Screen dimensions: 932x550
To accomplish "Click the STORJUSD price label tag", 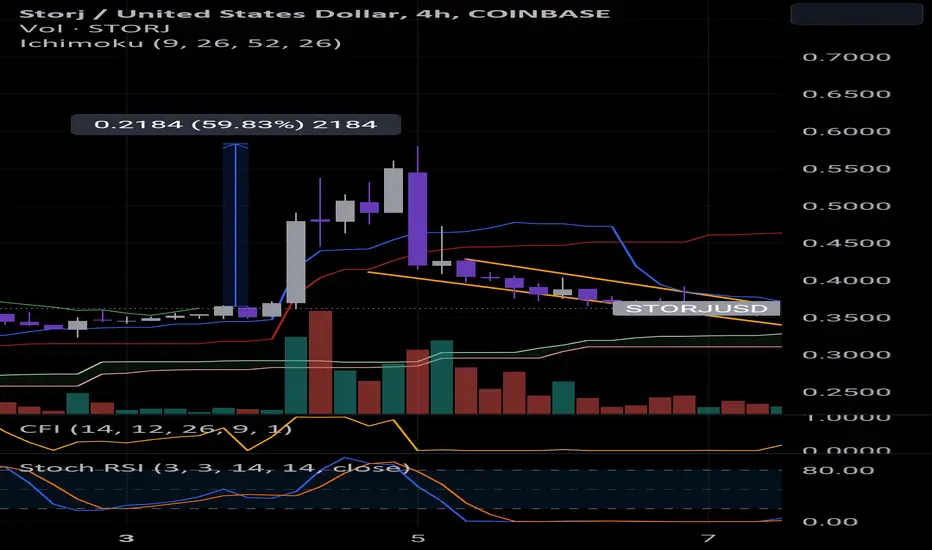I will 696,308.
